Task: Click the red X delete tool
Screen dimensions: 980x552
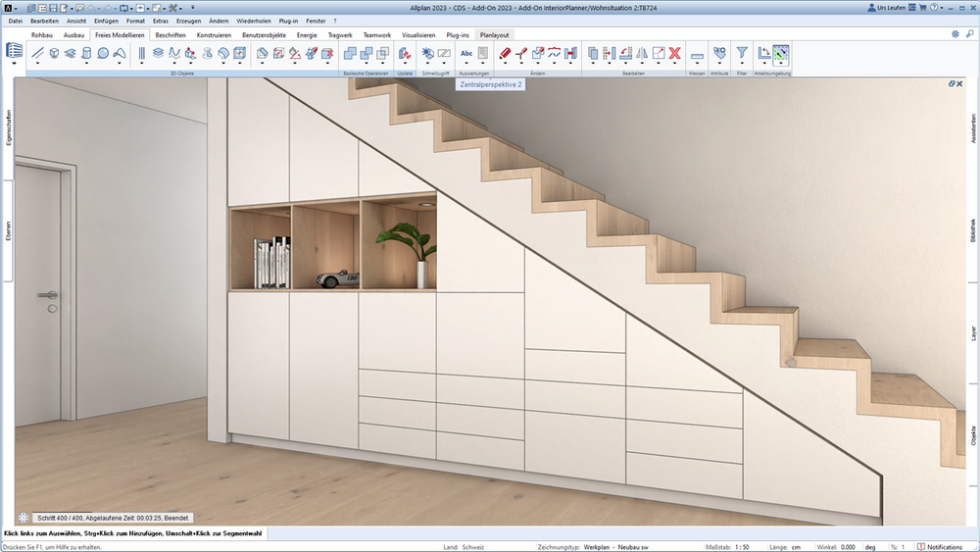Action: coord(674,53)
